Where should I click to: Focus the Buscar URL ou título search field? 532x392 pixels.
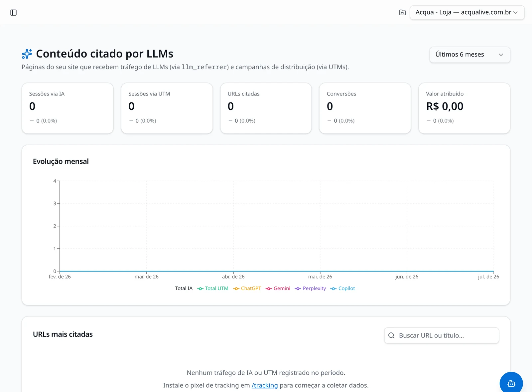442,335
